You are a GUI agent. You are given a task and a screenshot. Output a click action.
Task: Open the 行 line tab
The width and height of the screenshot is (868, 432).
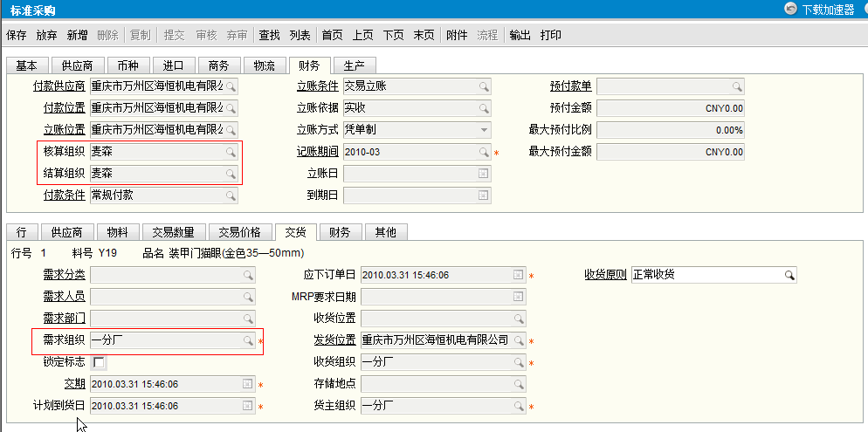click(22, 232)
